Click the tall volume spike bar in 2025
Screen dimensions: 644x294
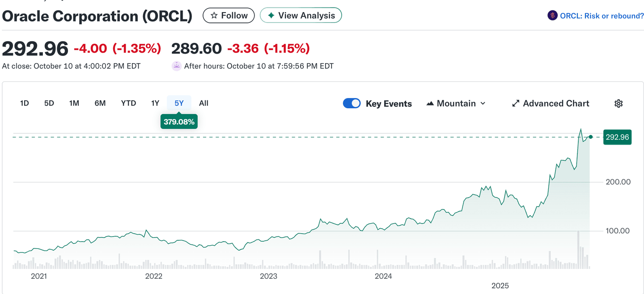(578, 250)
